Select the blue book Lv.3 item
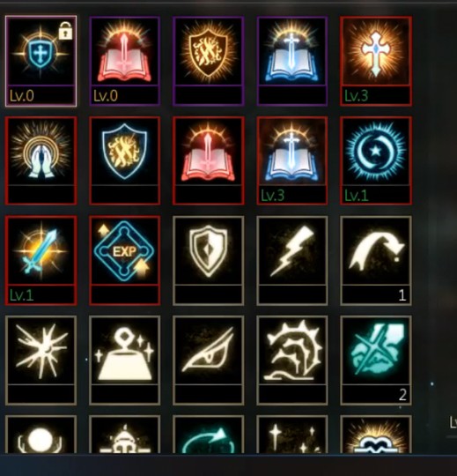This screenshot has height=476, width=457. [x=292, y=160]
